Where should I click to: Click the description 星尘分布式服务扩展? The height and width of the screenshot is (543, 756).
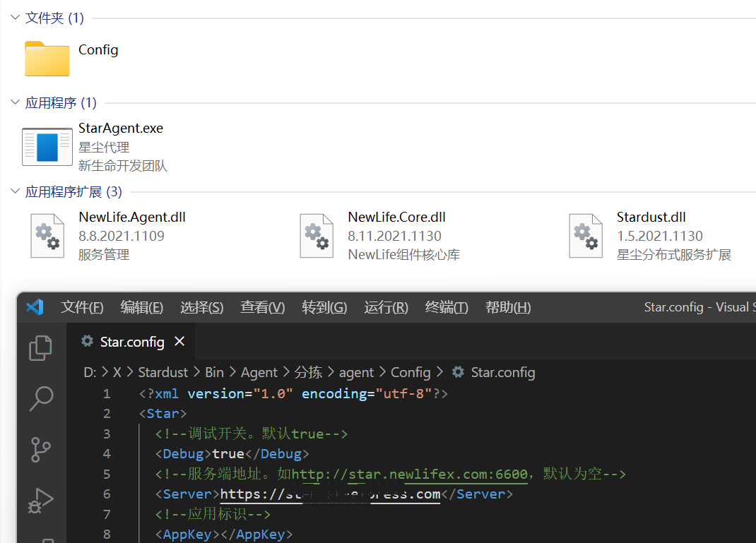(x=673, y=255)
